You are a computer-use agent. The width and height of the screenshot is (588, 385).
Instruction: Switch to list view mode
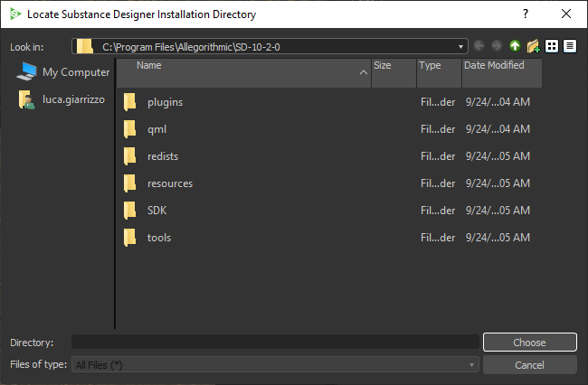pyautogui.click(x=552, y=46)
